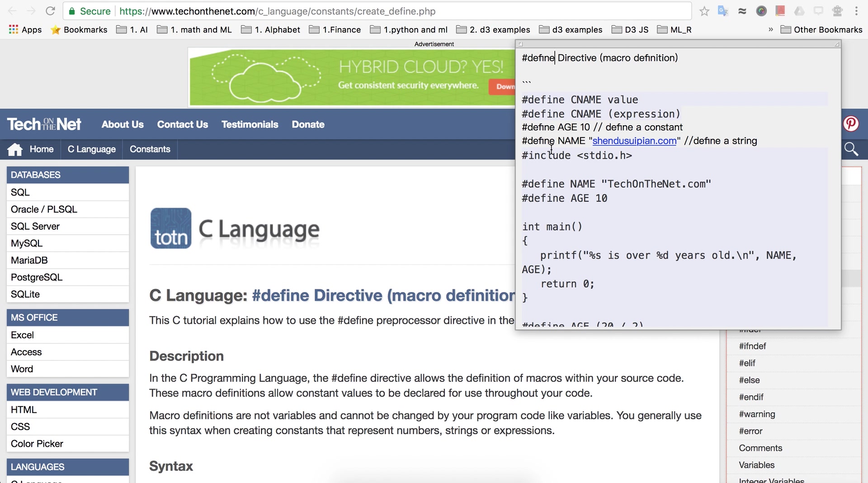
Task: Open the Excel sidebar link
Action: point(68,335)
